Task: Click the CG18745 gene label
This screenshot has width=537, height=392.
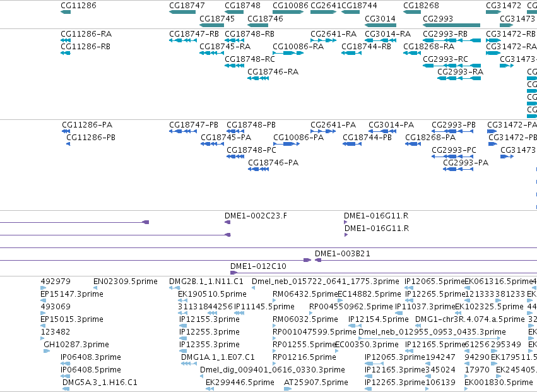Action: click(217, 18)
